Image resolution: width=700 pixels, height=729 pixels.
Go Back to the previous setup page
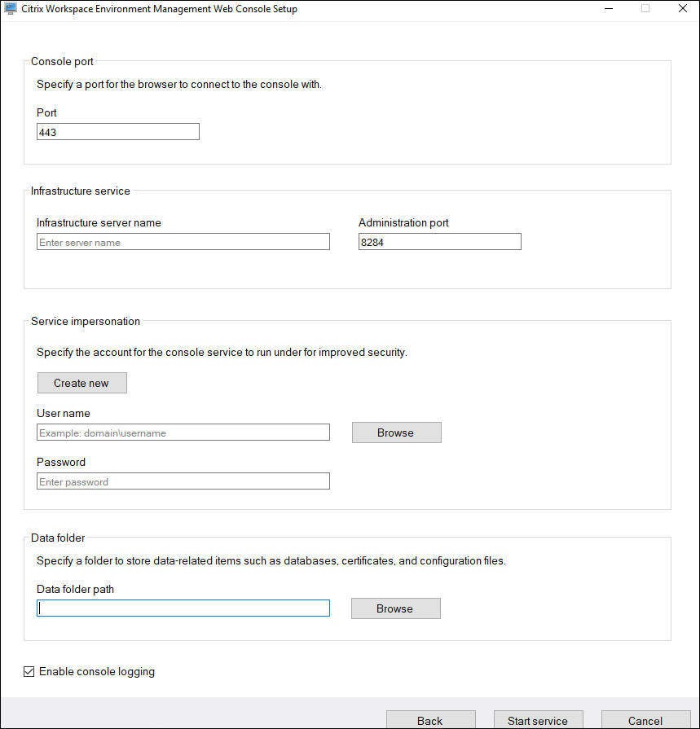[x=431, y=720]
